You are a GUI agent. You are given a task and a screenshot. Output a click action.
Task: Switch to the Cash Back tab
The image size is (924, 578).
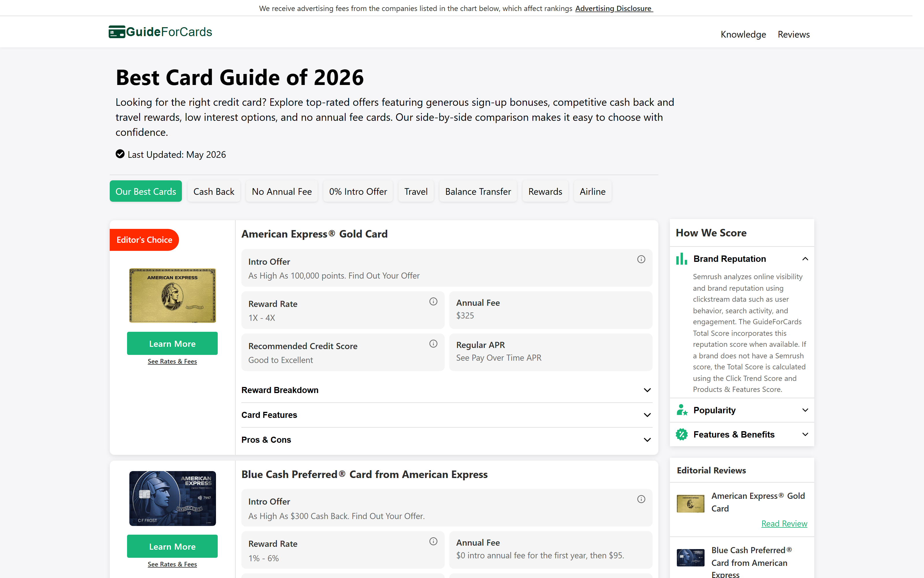[214, 191]
